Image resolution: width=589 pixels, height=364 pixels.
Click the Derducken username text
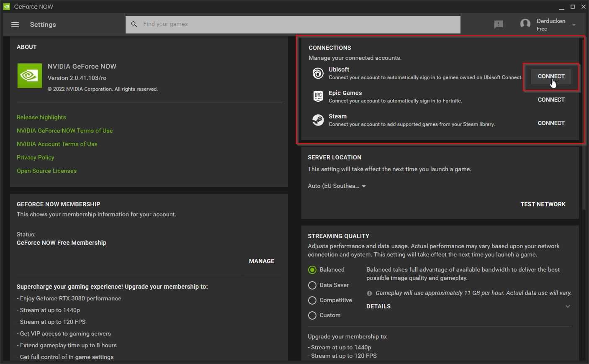point(551,21)
